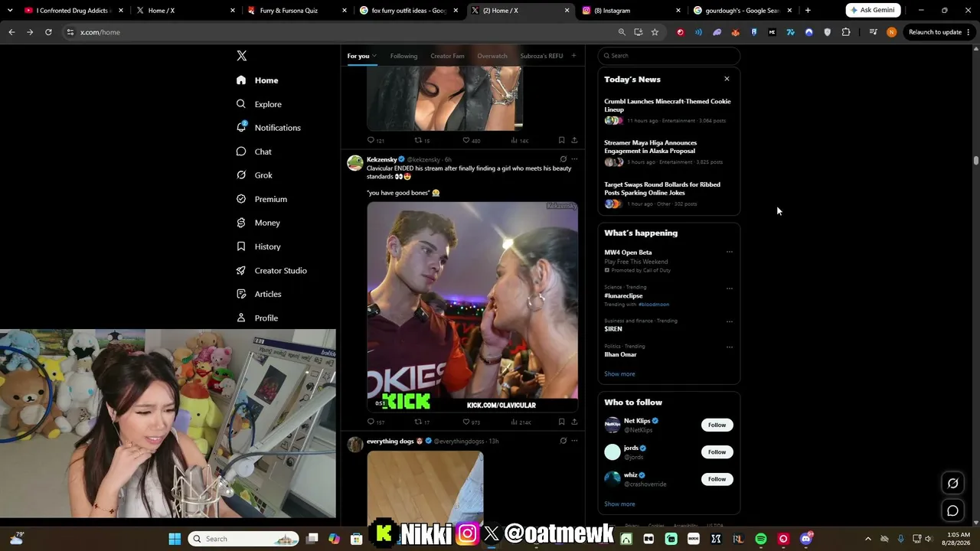Open Chat in the sidebar
Image resolution: width=980 pixels, height=551 pixels.
tap(254, 152)
